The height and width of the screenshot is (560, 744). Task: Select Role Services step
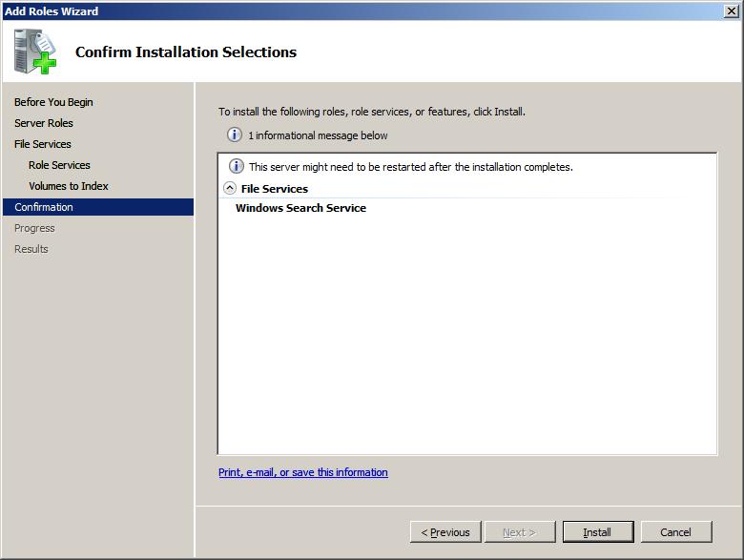tap(59, 165)
